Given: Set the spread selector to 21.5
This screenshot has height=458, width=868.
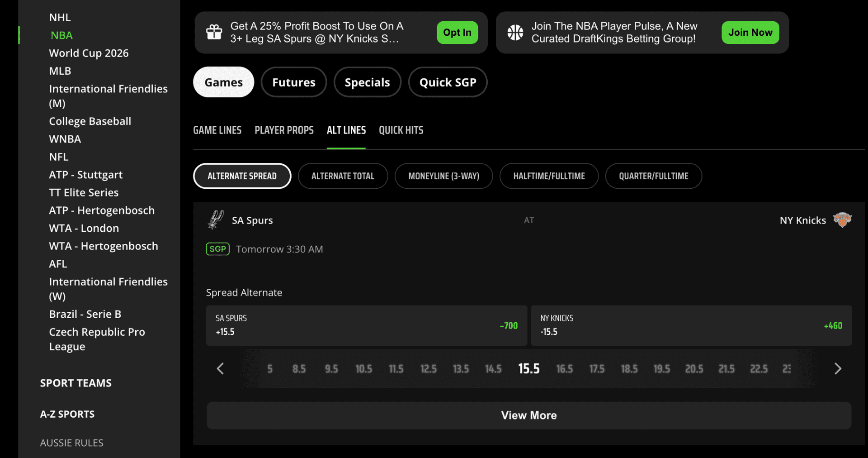Looking at the screenshot, I should pyautogui.click(x=726, y=369).
